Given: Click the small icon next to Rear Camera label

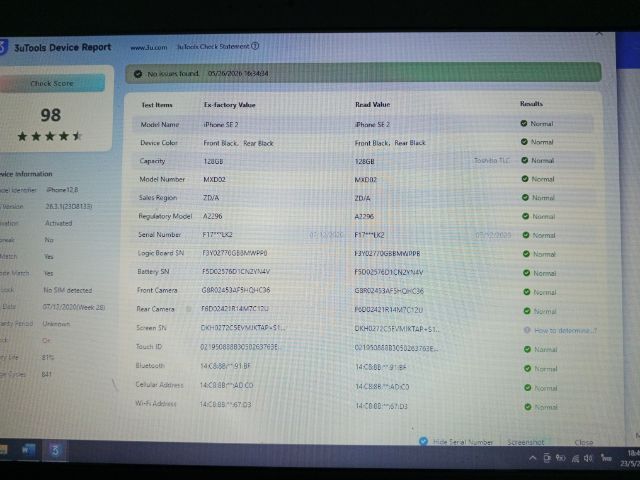Looking at the screenshot, I should coord(189,309).
